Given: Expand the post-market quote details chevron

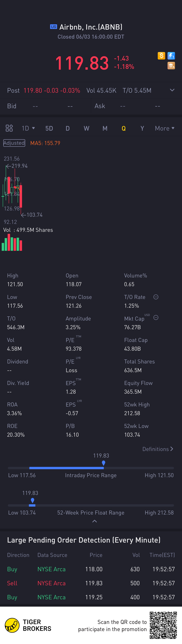Looking at the screenshot, I should click(x=172, y=90).
